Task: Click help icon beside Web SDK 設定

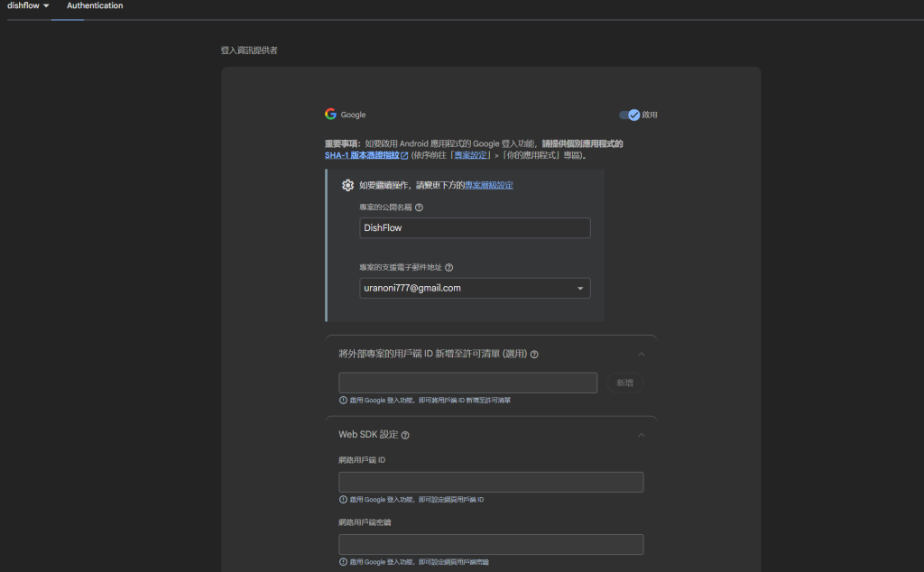Action: tap(405, 436)
